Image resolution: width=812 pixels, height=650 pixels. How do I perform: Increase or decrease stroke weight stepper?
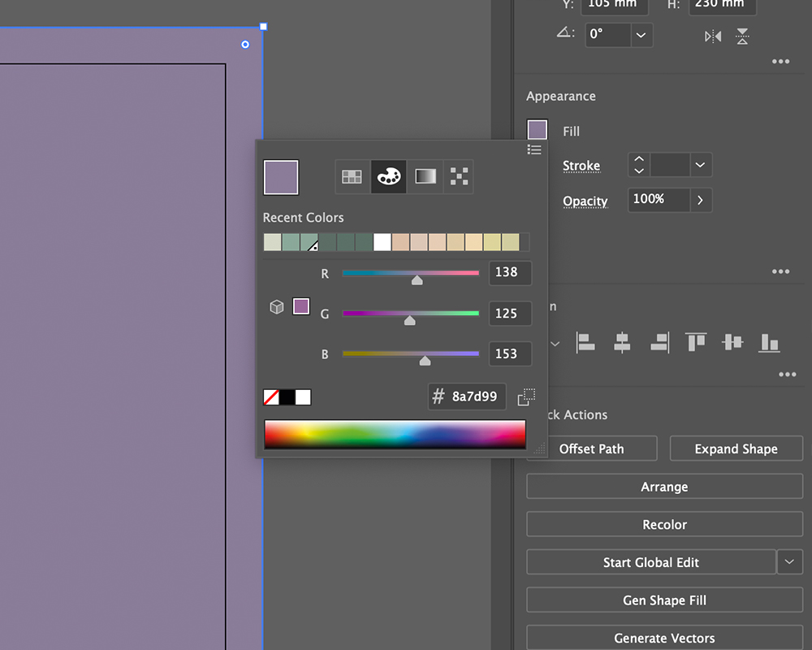coord(639,165)
